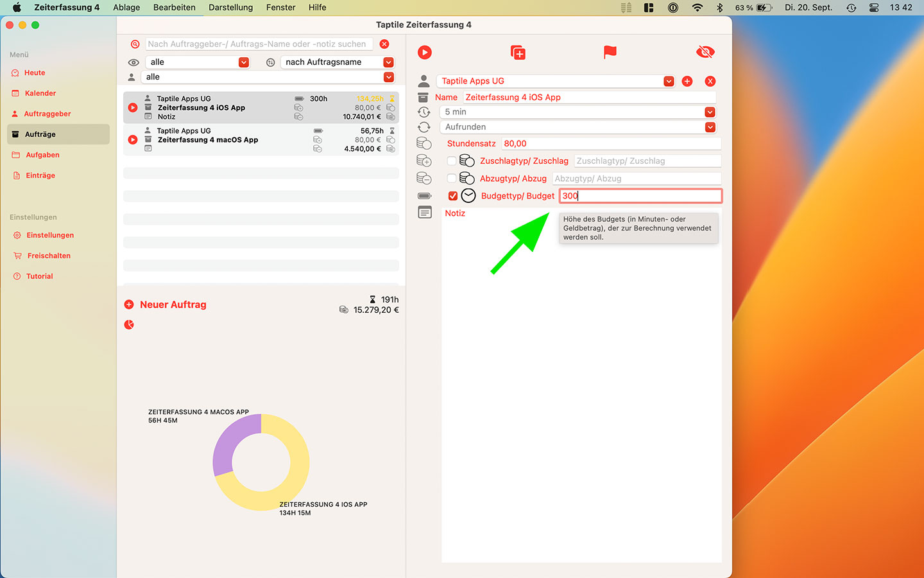Open Heute in the sidebar

(35, 73)
